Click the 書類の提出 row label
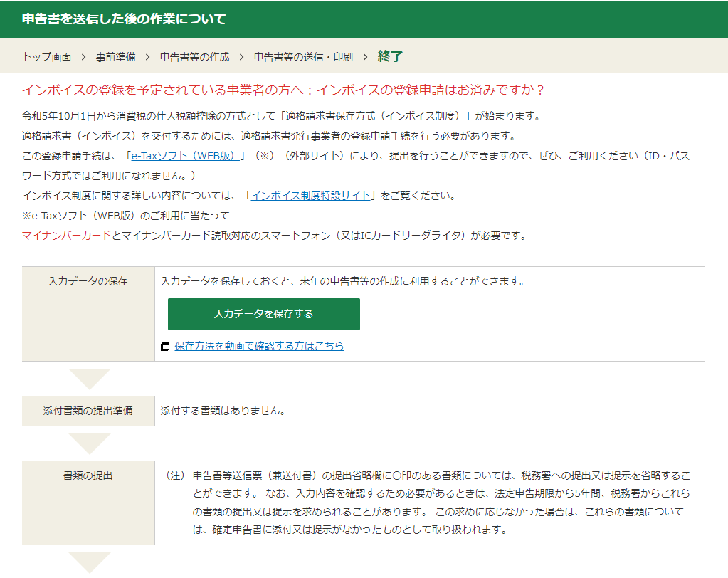Image resolution: width=728 pixels, height=578 pixels. click(88, 475)
